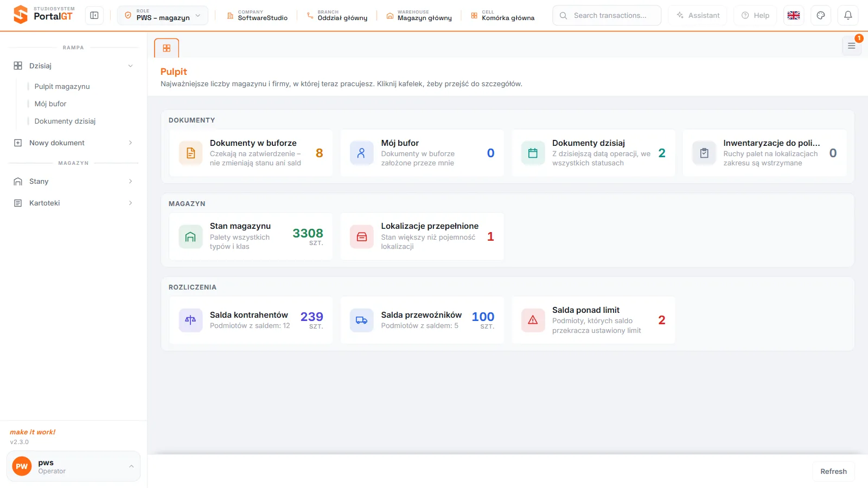
Task: Switch language via UK flag icon
Action: click(794, 15)
